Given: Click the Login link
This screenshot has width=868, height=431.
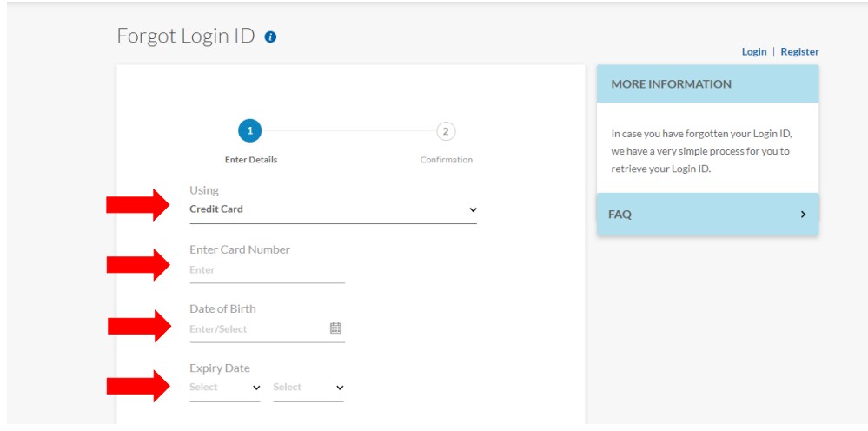Looking at the screenshot, I should click(x=754, y=51).
